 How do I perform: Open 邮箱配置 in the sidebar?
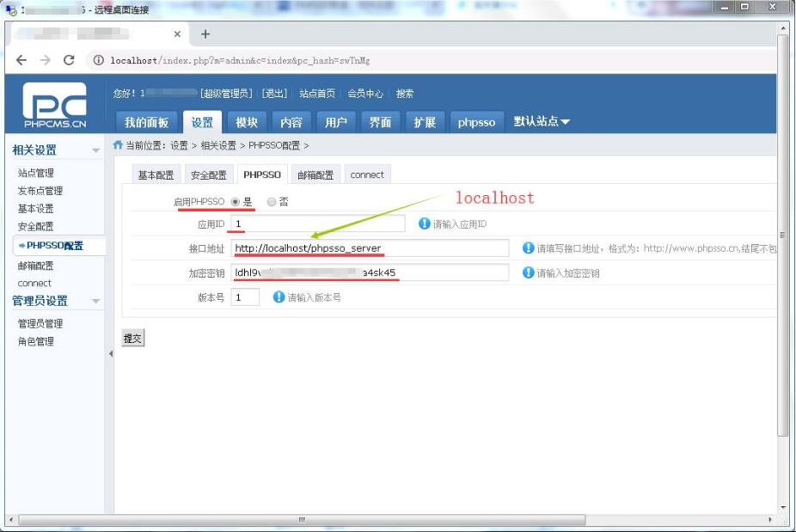(x=35, y=265)
